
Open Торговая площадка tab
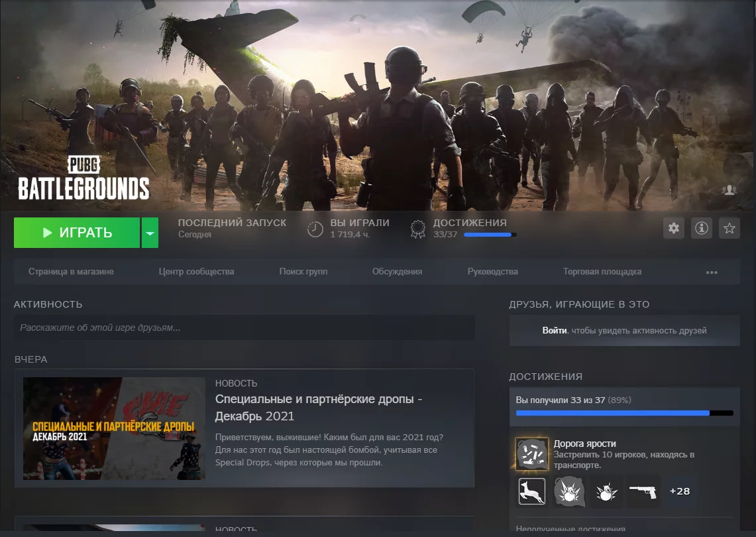coord(602,272)
